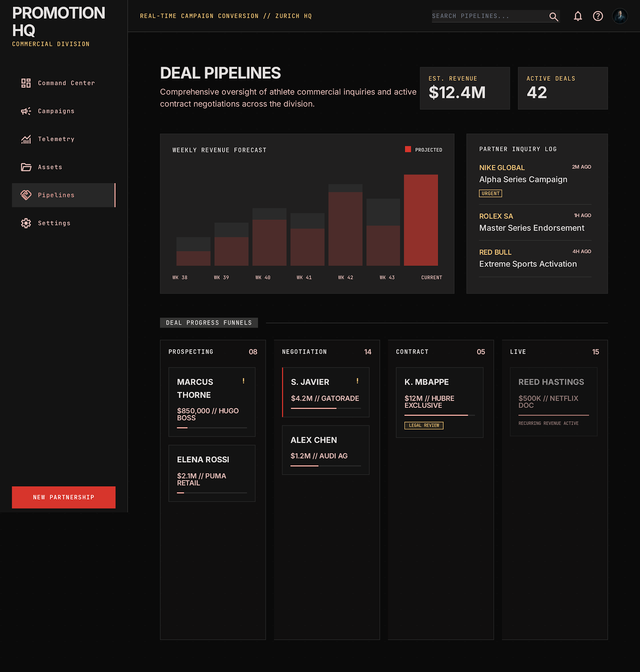Open K. Mbappe Hubre Exclusive card
The width and height of the screenshot is (640, 672).
(x=440, y=402)
